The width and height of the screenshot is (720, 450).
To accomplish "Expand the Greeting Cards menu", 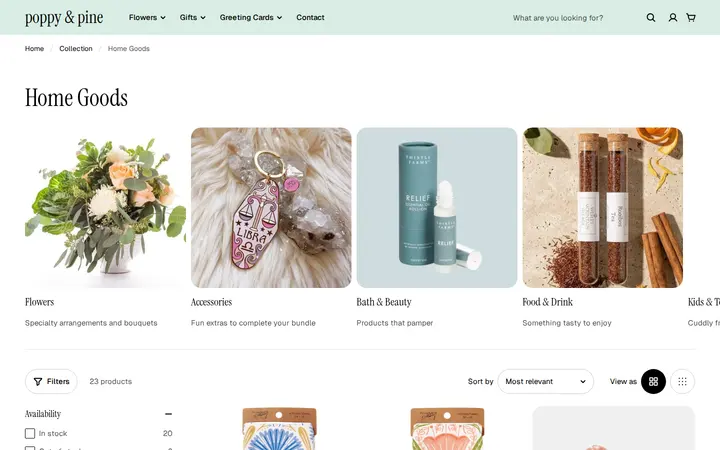I will point(251,17).
